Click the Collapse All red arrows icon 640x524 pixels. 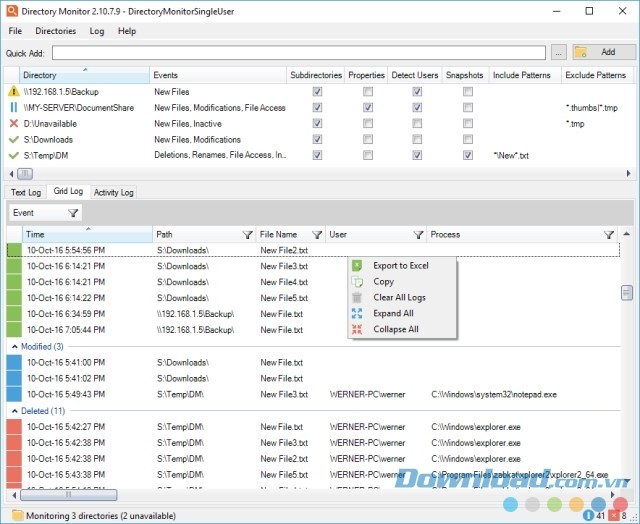coord(357,329)
